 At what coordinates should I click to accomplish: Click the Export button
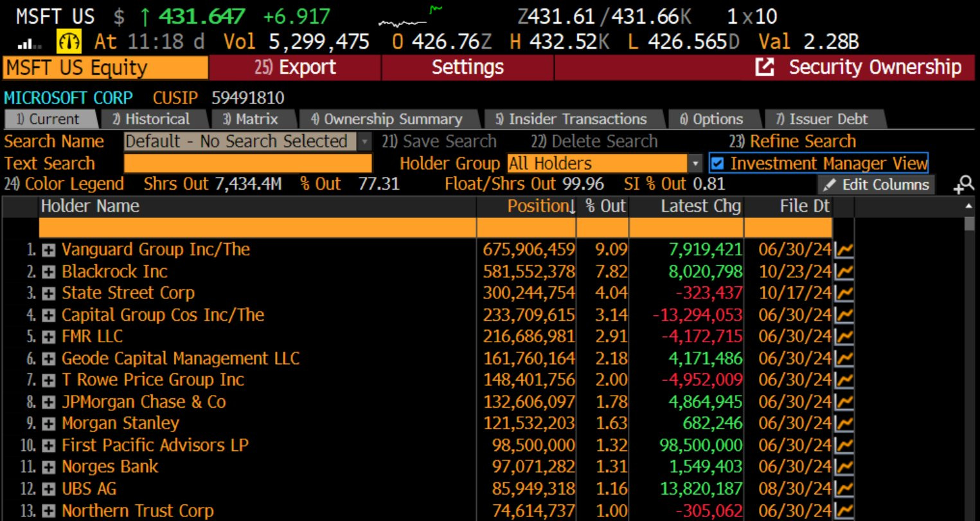pos(295,68)
